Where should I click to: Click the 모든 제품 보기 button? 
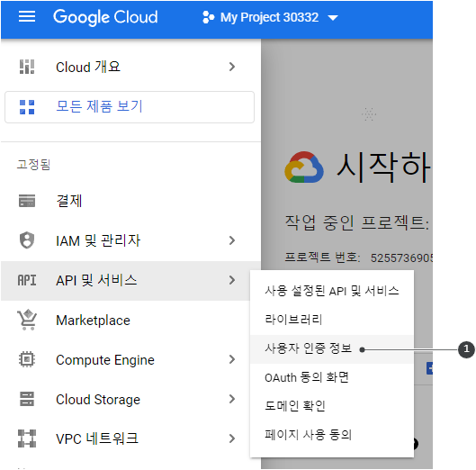[130, 107]
